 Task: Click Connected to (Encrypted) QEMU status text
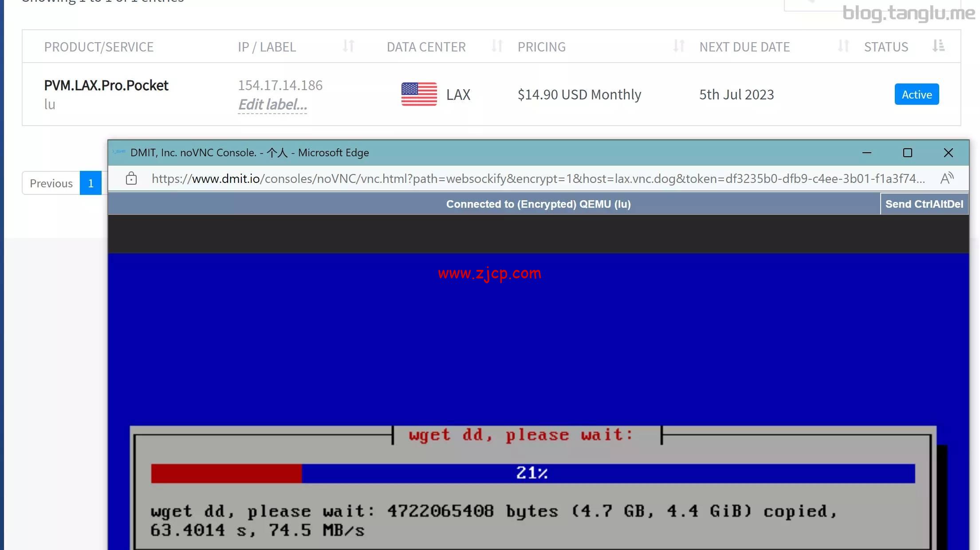tap(538, 204)
